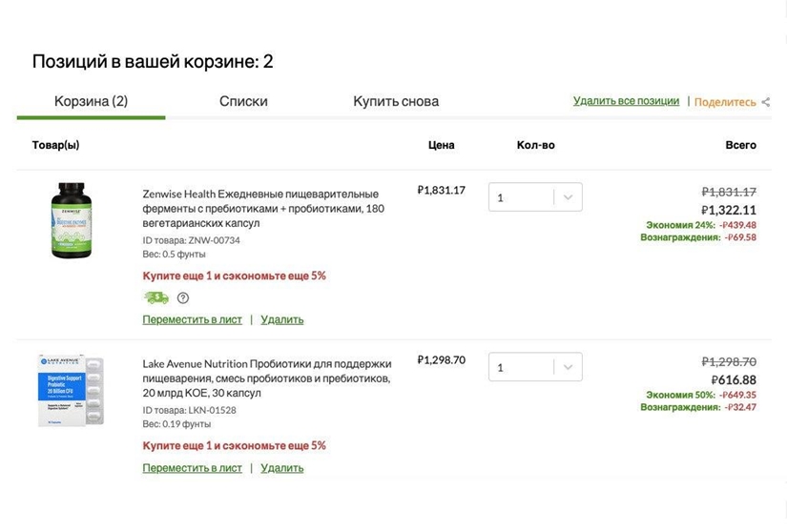The height and width of the screenshot is (532, 787).
Task: Open the Lake Avenue Nutrition product image
Action: click(71, 390)
